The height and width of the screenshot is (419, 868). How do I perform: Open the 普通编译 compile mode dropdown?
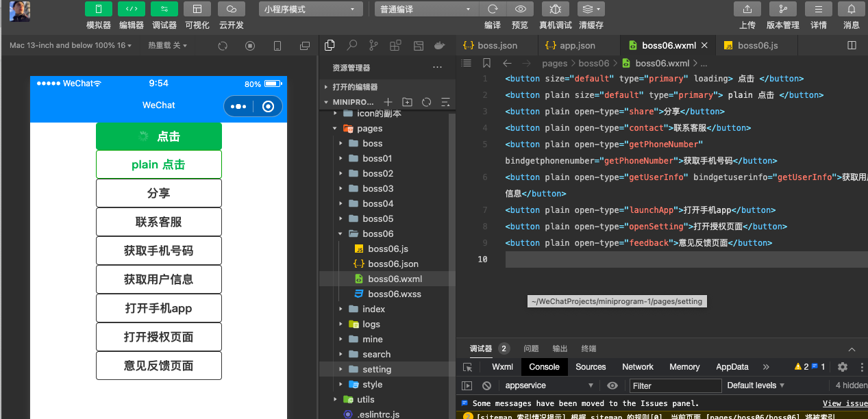pos(425,9)
